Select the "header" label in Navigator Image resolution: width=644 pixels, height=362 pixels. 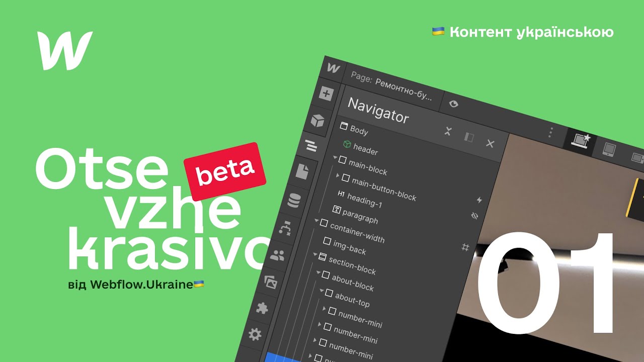click(x=366, y=149)
